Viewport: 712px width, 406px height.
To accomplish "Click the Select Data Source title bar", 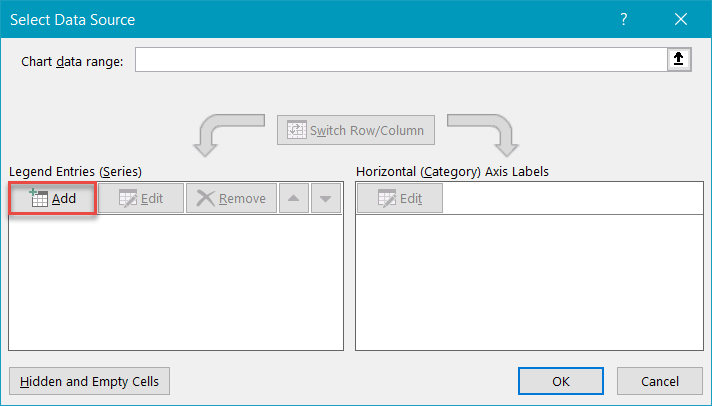I will (300, 19).
